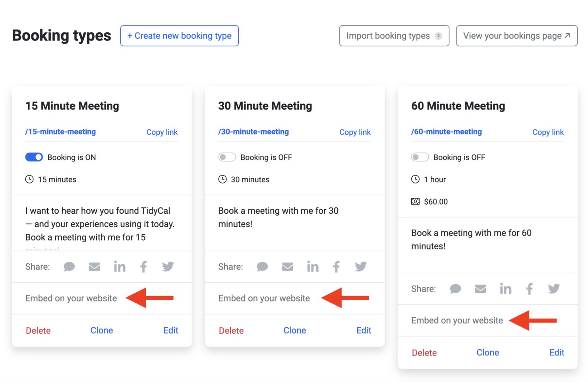Viewport: 588px width, 392px height.
Task: Share 60 Minute Meeting on Facebook
Action: (x=530, y=289)
